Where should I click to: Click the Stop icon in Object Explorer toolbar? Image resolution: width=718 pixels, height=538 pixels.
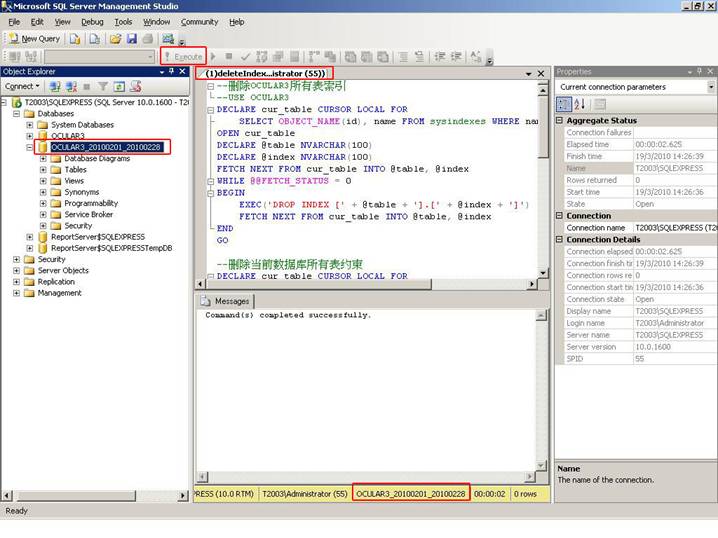tap(87, 86)
